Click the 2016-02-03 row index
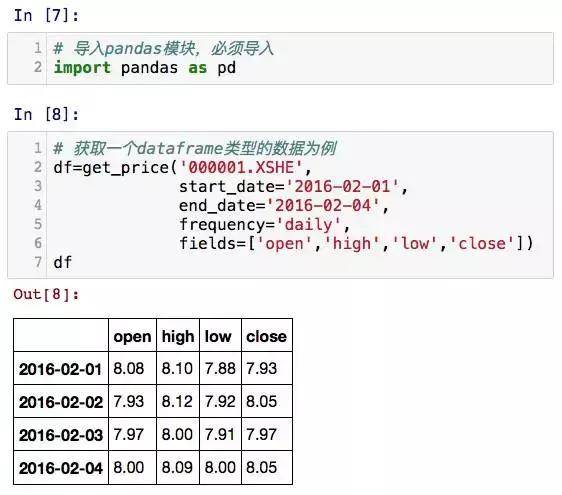The height and width of the screenshot is (495, 562). (61, 434)
